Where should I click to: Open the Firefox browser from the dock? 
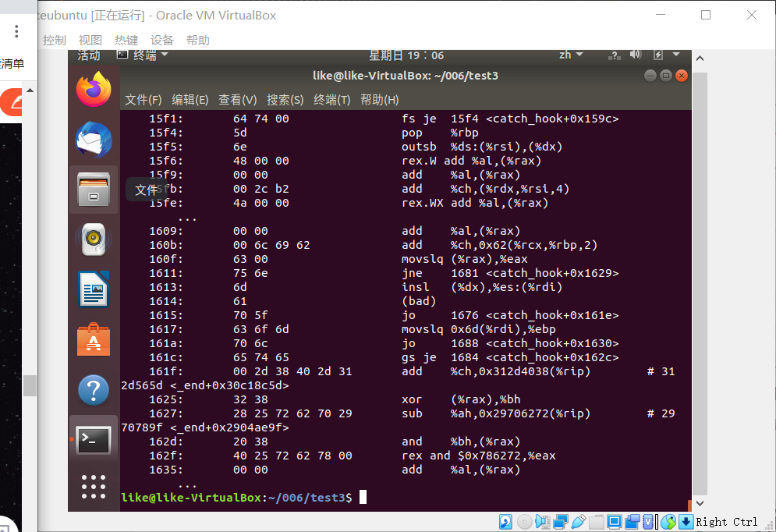pos(93,88)
